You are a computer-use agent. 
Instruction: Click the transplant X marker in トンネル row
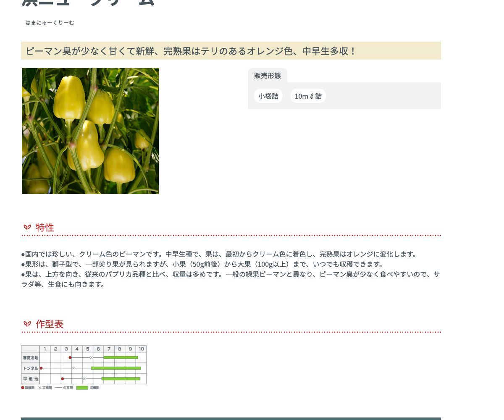tap(73, 368)
